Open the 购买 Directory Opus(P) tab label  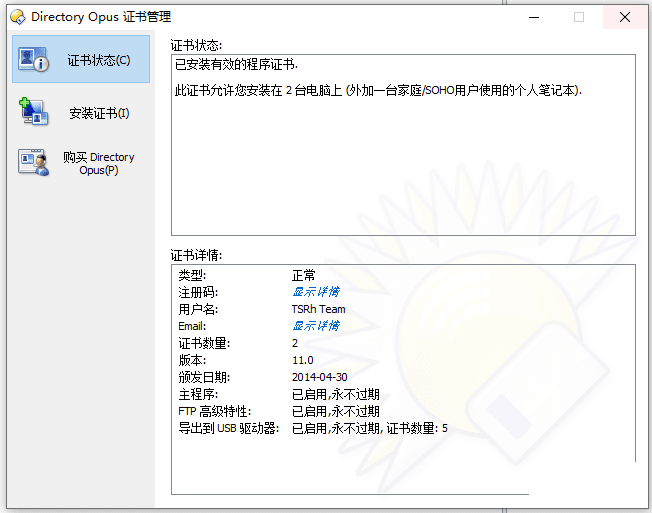pos(99,163)
